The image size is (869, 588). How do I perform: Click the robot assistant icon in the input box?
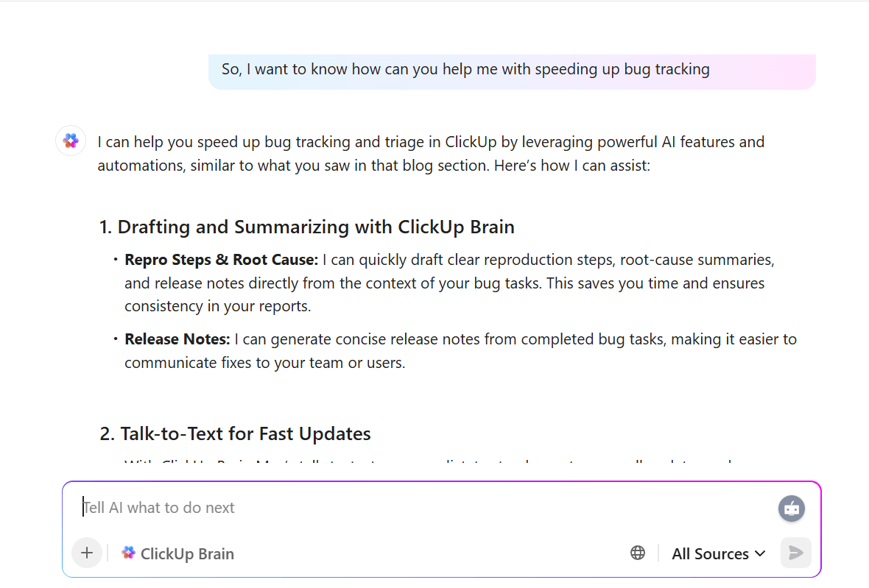(x=791, y=508)
